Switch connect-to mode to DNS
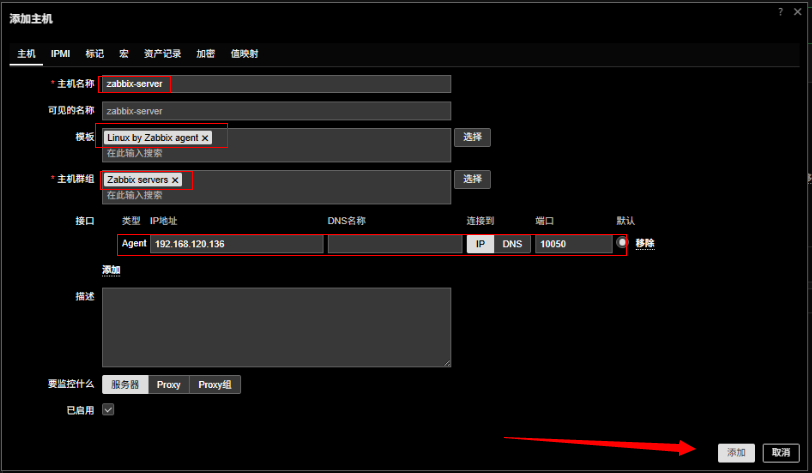 (x=511, y=244)
